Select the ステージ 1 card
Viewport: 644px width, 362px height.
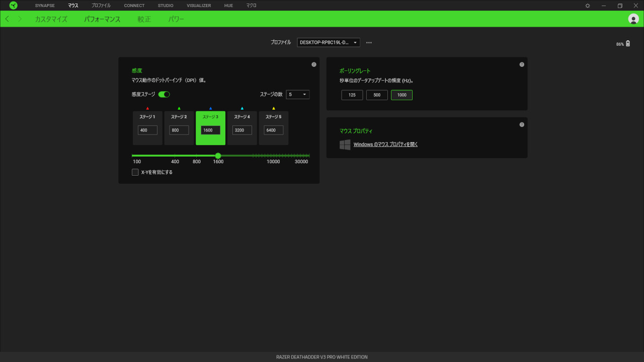click(147, 128)
